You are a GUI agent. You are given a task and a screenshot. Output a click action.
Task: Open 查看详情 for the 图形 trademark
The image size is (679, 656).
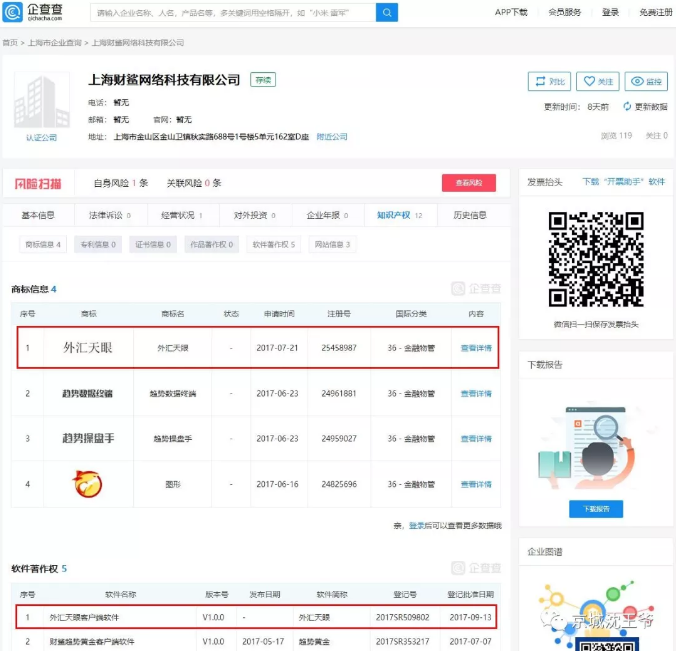(x=478, y=486)
